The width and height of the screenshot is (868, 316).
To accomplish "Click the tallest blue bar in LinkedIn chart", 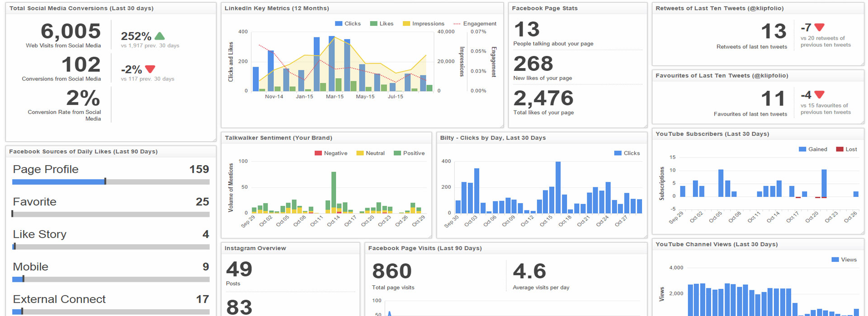I will (332, 64).
